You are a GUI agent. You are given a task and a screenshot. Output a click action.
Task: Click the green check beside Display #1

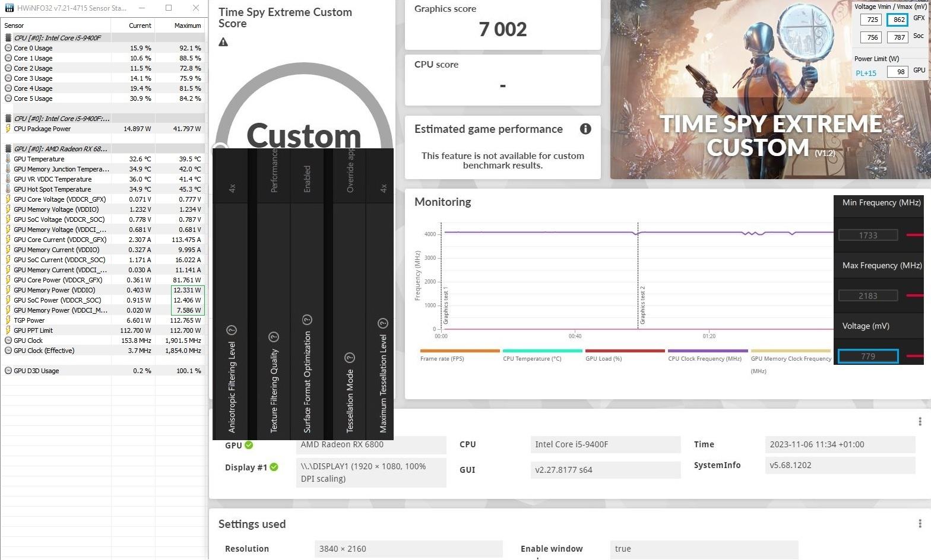[274, 467]
